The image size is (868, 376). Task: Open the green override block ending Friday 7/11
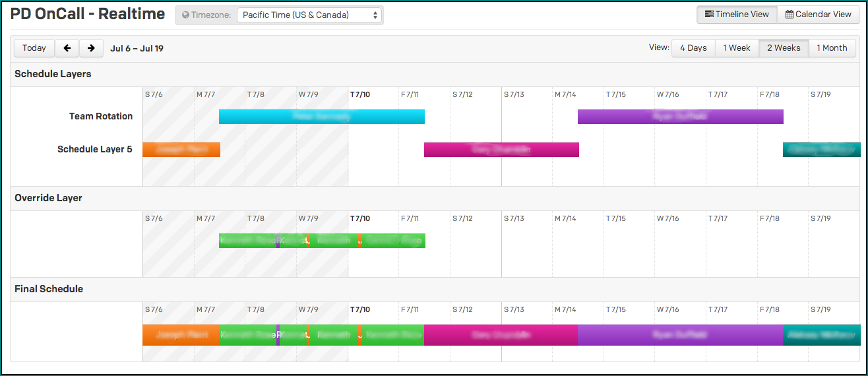(394, 241)
